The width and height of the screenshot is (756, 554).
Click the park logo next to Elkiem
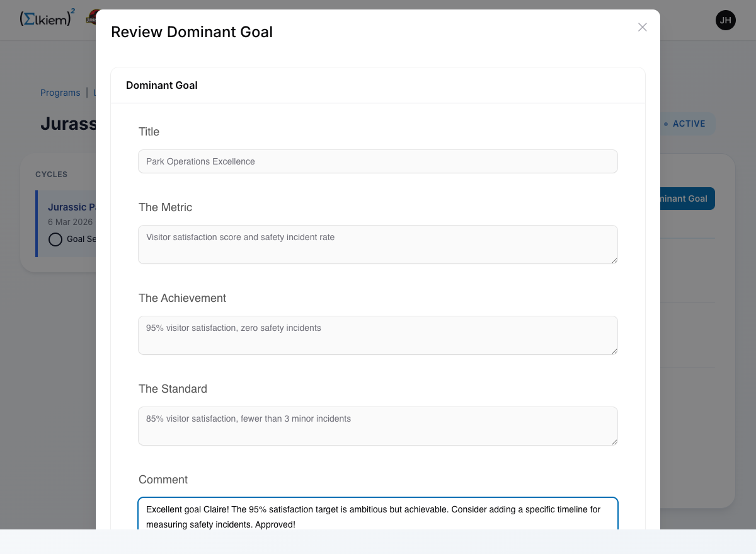pyautogui.click(x=91, y=17)
